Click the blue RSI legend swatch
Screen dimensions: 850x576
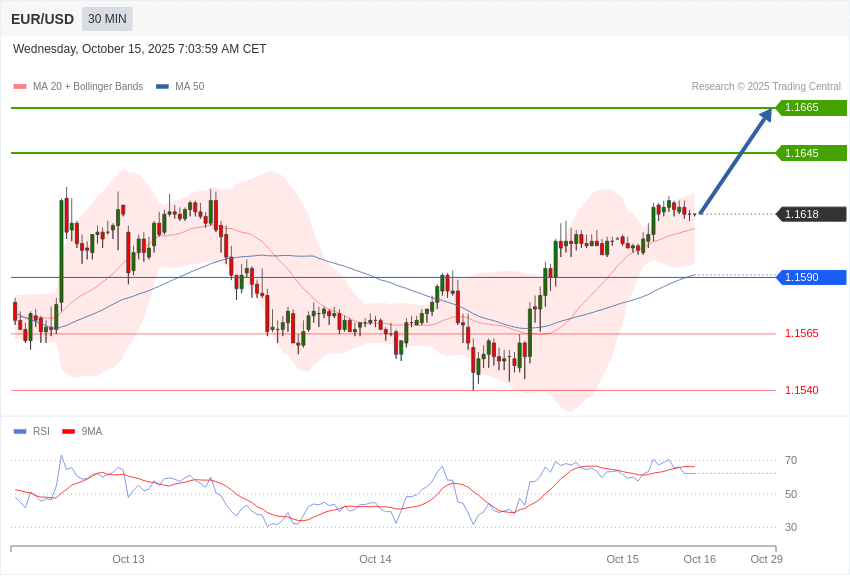[20, 432]
